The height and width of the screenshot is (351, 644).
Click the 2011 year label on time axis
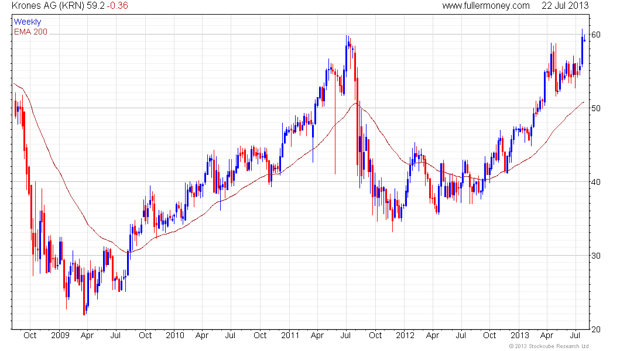[x=290, y=335]
